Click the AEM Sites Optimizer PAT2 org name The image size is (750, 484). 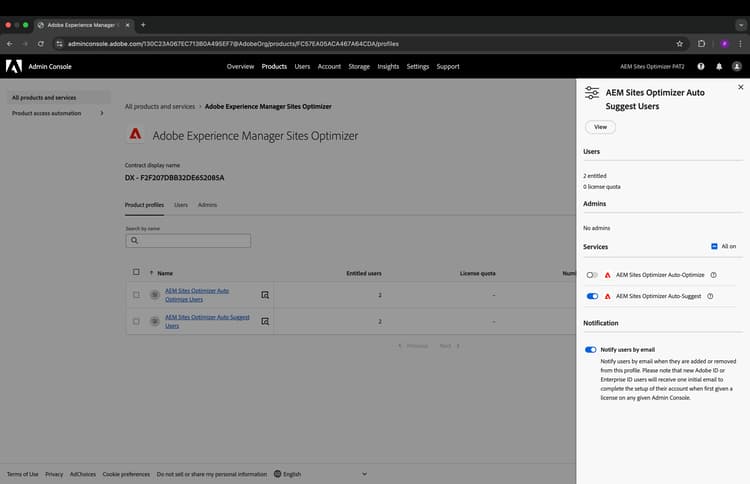pos(652,66)
